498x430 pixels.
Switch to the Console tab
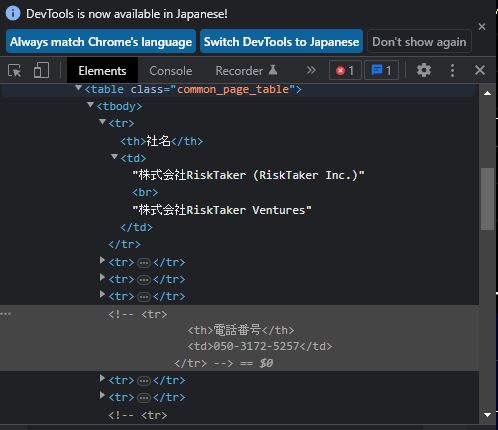pos(171,71)
